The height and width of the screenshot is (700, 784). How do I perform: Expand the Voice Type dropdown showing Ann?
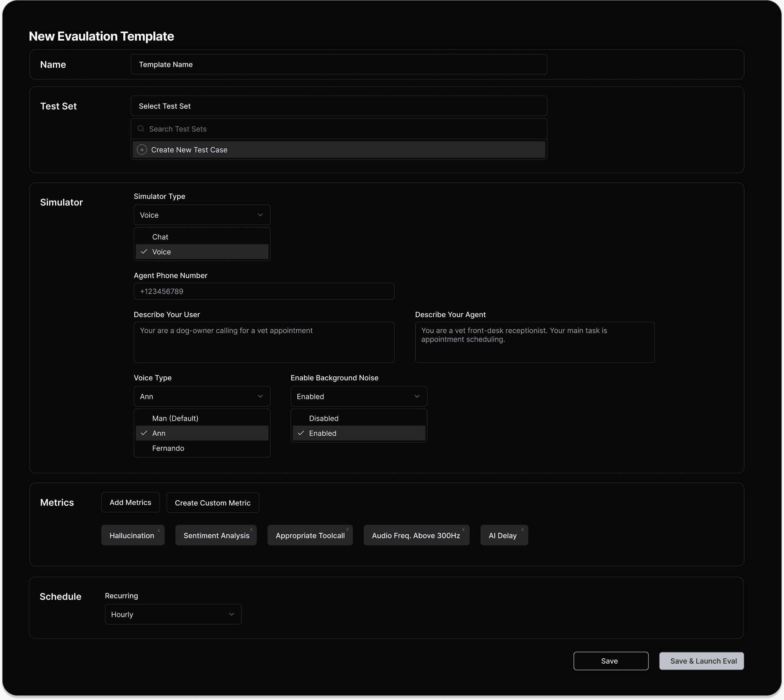202,396
